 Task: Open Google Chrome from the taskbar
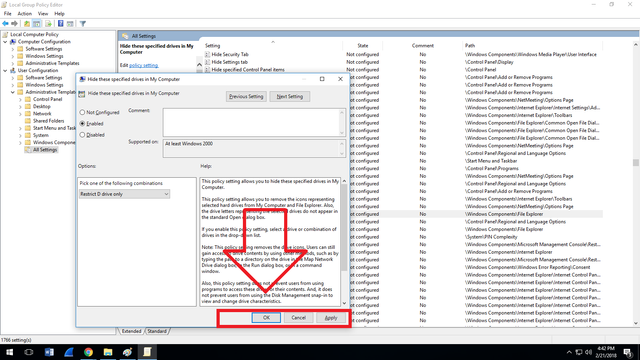point(88,352)
